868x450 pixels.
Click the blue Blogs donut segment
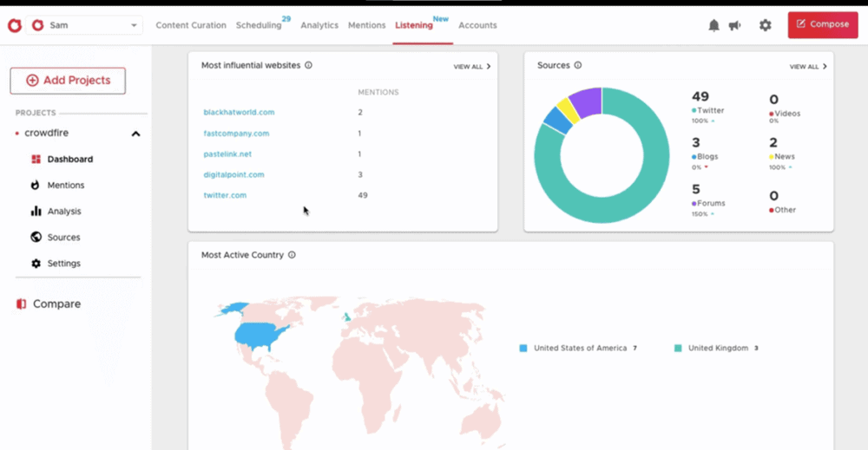pyautogui.click(x=558, y=121)
